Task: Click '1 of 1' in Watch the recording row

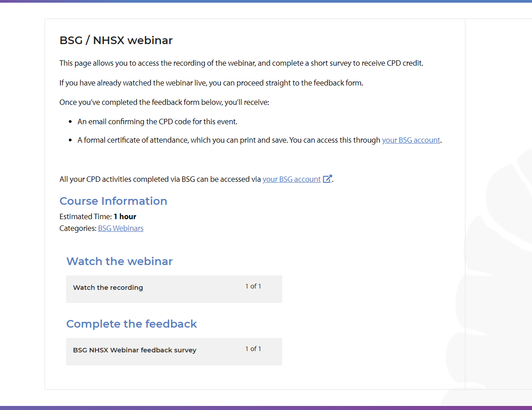Action: 253,286
